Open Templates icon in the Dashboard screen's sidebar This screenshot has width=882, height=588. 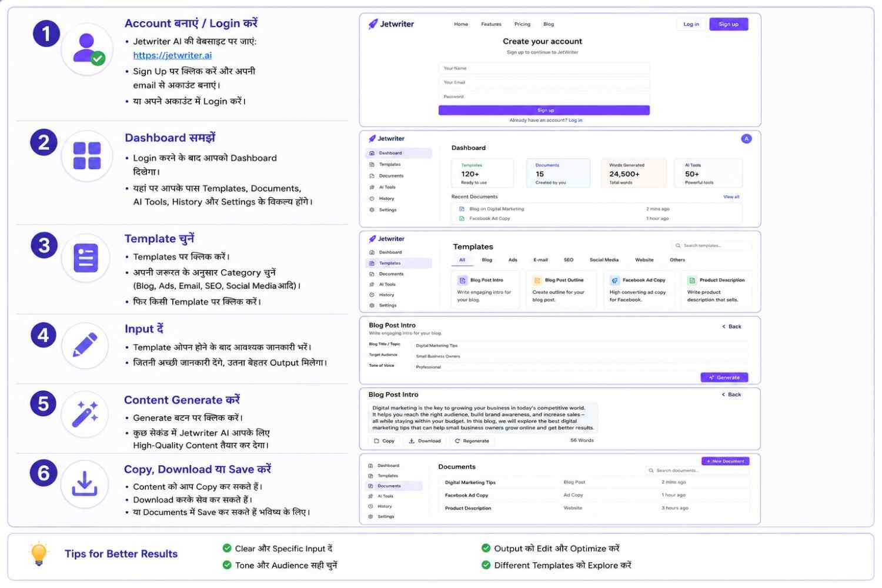pos(372,165)
